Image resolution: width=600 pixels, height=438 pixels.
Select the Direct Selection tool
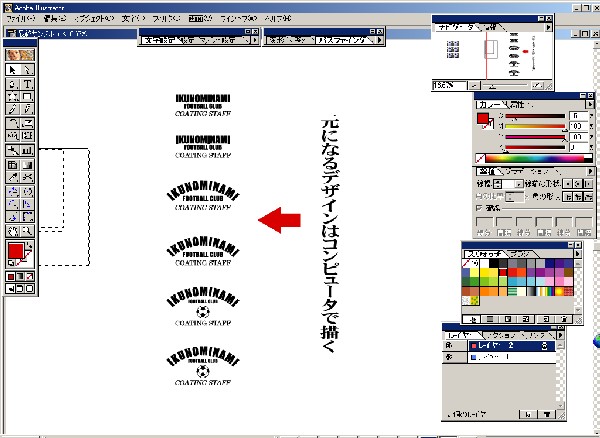(27, 70)
